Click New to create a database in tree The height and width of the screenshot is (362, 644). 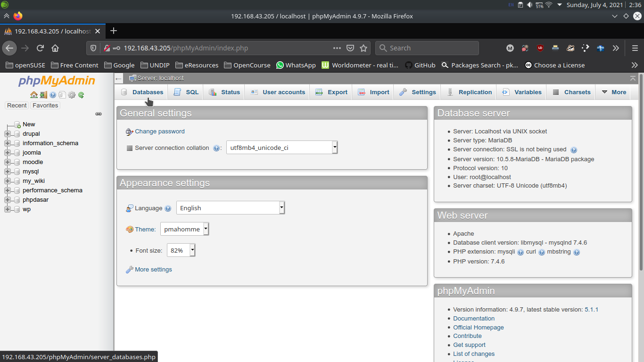pos(29,124)
